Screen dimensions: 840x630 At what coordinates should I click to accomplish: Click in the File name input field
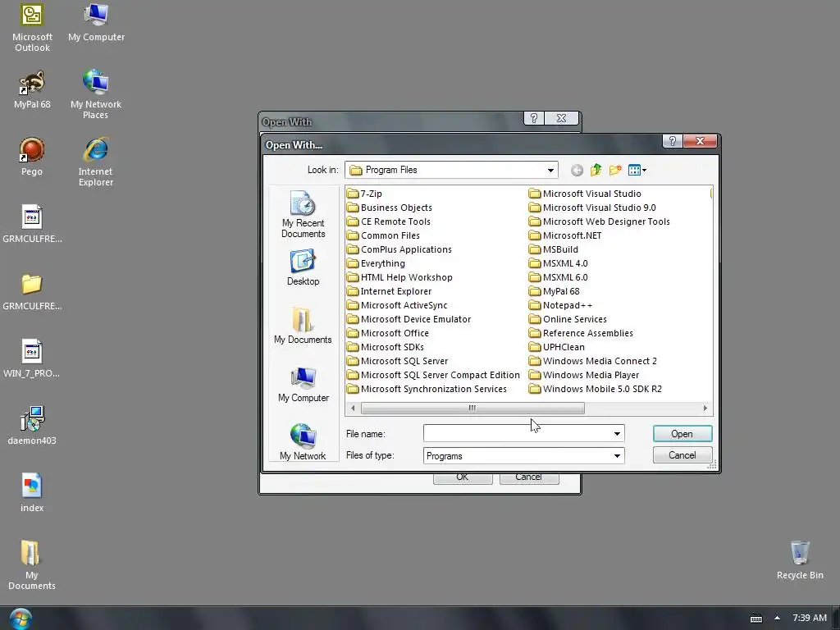[x=518, y=433]
